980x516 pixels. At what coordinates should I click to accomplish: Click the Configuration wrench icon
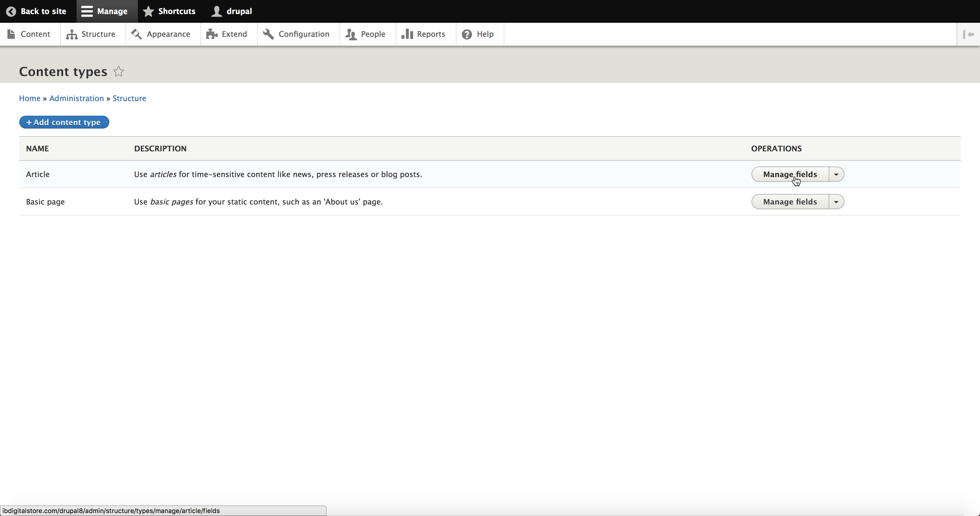click(x=268, y=34)
